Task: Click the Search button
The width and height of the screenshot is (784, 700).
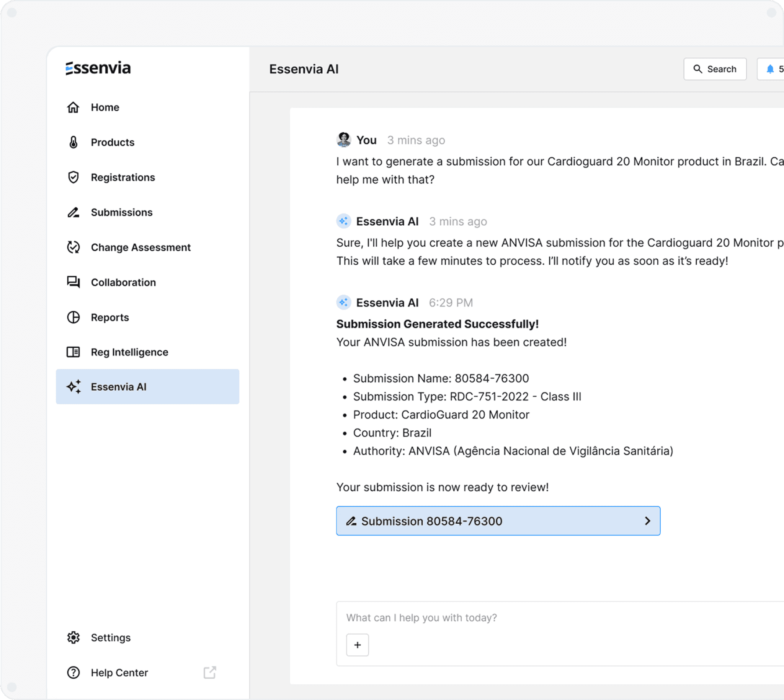Action: (715, 69)
